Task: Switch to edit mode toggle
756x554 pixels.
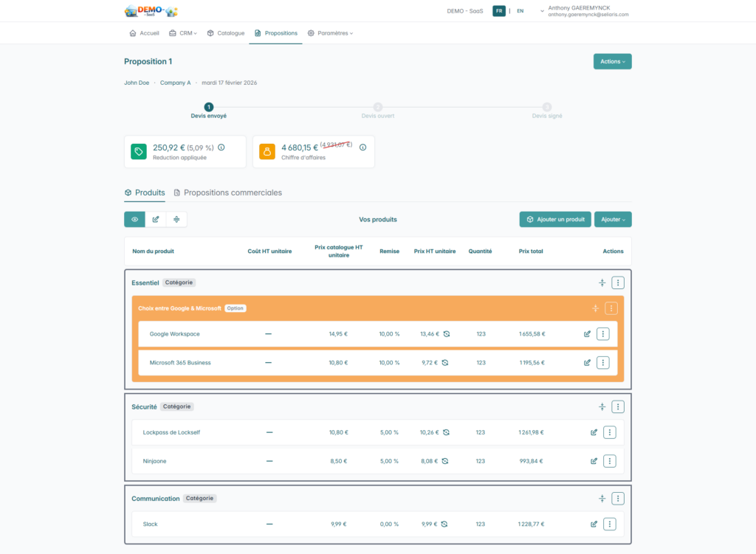Action: point(155,219)
